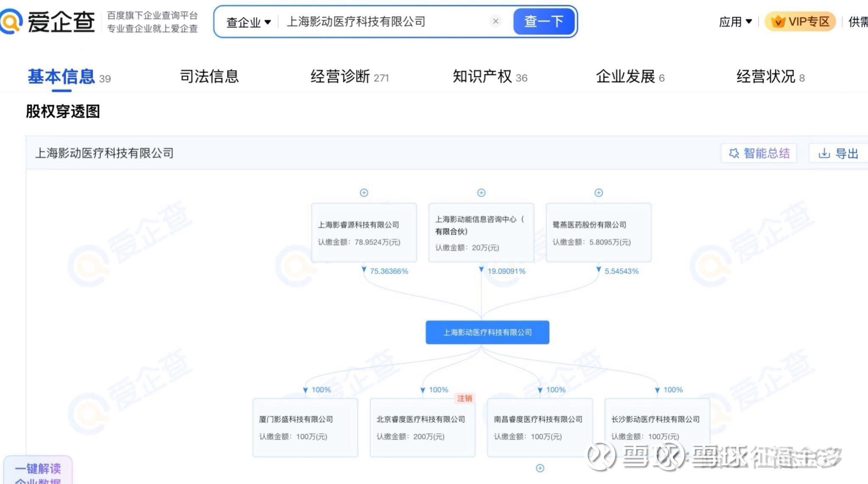Click the 智能总结 sparkle icon button
Screen dimensions: 868x484
[x=759, y=153]
